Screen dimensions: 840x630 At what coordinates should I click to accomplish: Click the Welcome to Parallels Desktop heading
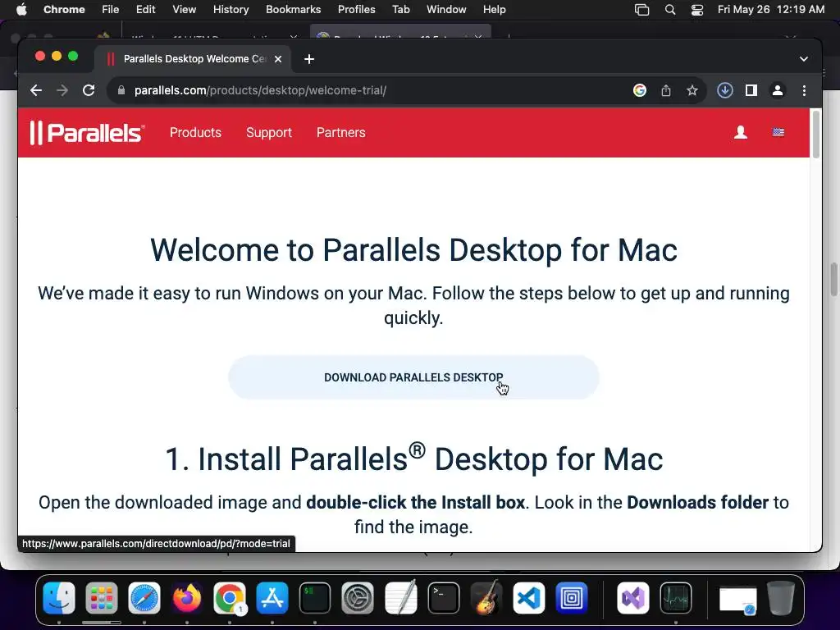point(413,249)
